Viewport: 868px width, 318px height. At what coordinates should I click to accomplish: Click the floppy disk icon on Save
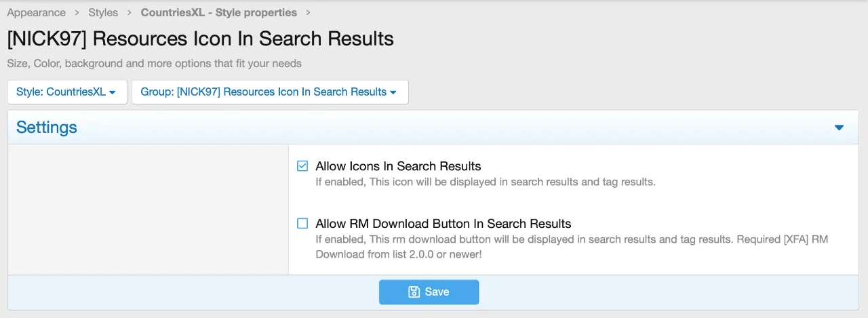point(414,292)
